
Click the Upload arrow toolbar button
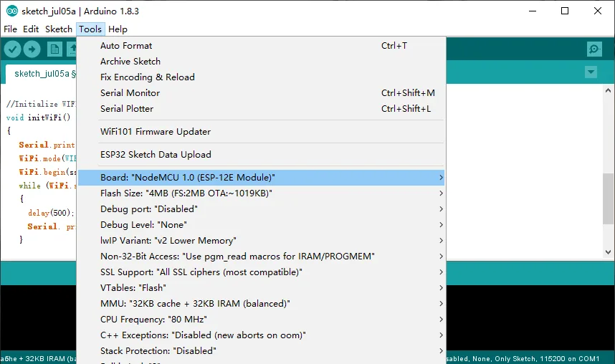click(x=32, y=49)
